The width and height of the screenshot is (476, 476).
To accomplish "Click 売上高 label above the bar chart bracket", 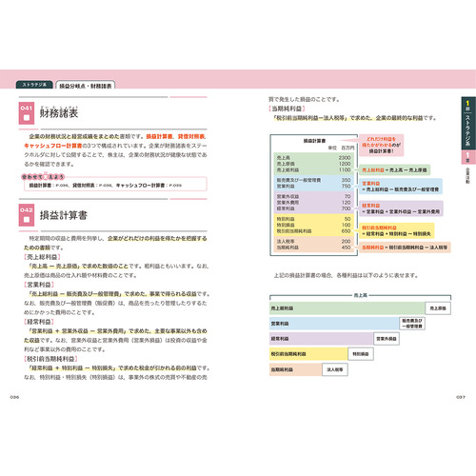I will [361, 295].
